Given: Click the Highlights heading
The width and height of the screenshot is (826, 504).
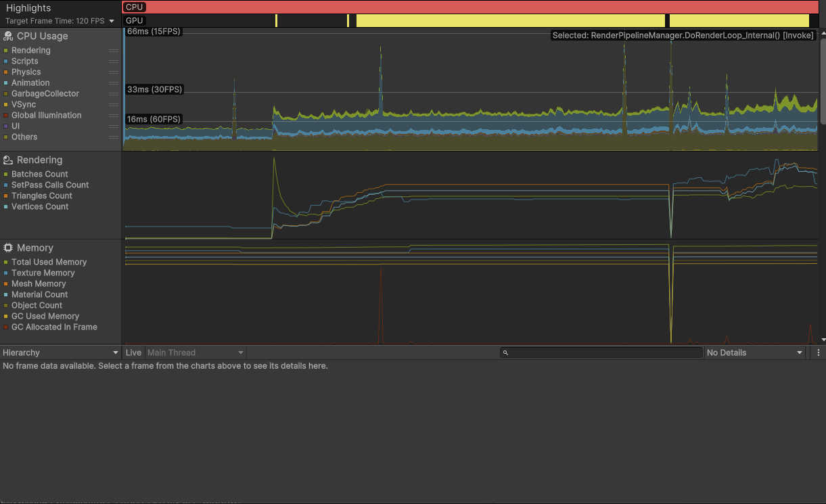Looking at the screenshot, I should point(28,8).
